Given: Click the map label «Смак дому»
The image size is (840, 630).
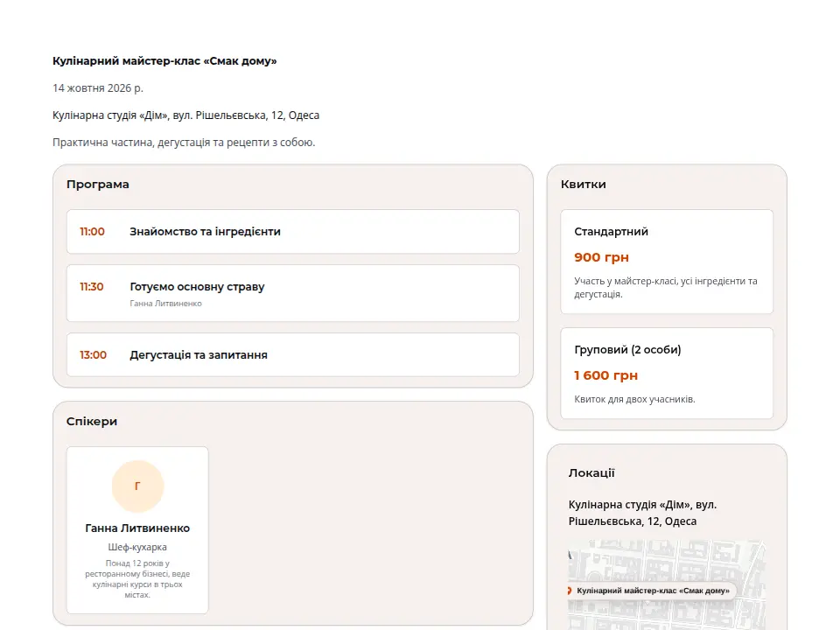Looking at the screenshot, I should pos(653,591).
